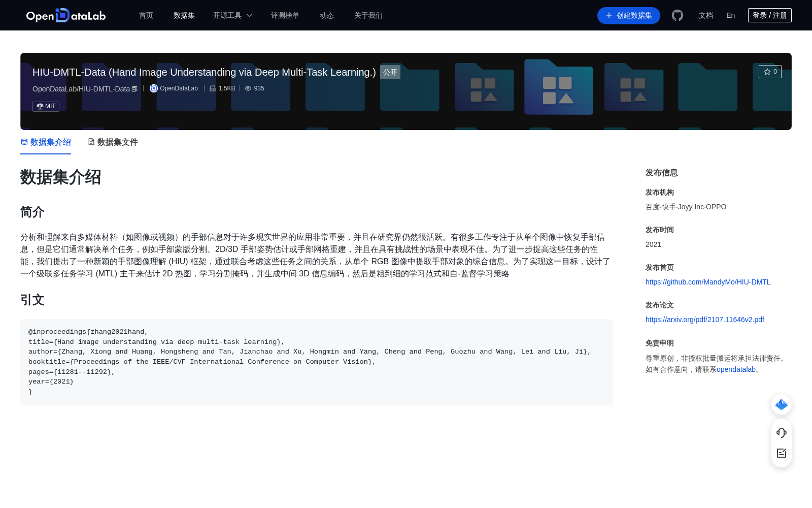This screenshot has height=508, width=812.
Task: Switch to the 数据集文件 tab
Action: point(113,142)
